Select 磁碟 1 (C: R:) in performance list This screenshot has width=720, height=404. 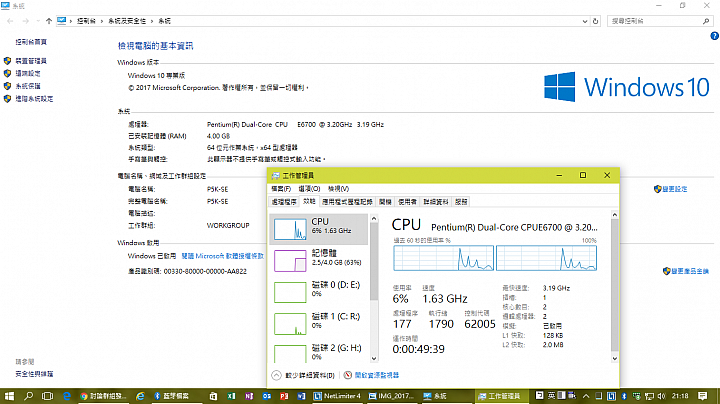point(319,323)
